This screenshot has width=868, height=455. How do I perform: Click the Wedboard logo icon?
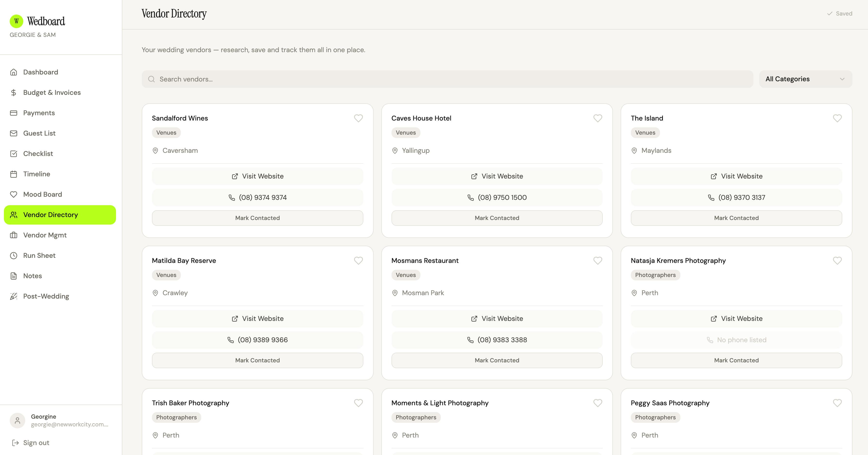tap(17, 21)
